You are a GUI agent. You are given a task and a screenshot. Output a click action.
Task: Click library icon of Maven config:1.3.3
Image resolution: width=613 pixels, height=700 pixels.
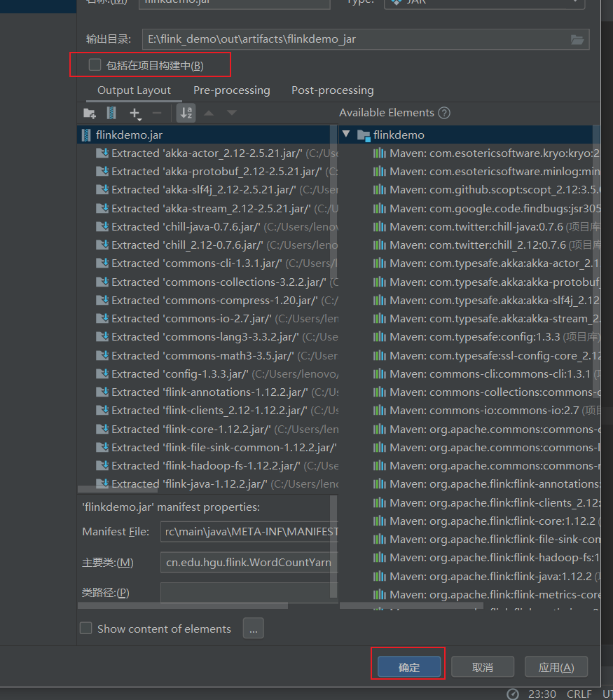tap(380, 337)
